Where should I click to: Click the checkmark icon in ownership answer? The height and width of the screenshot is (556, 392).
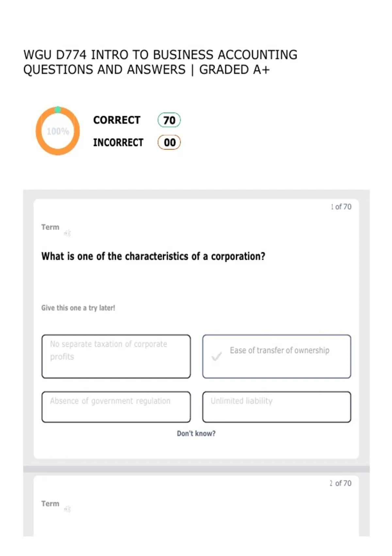(x=217, y=356)
